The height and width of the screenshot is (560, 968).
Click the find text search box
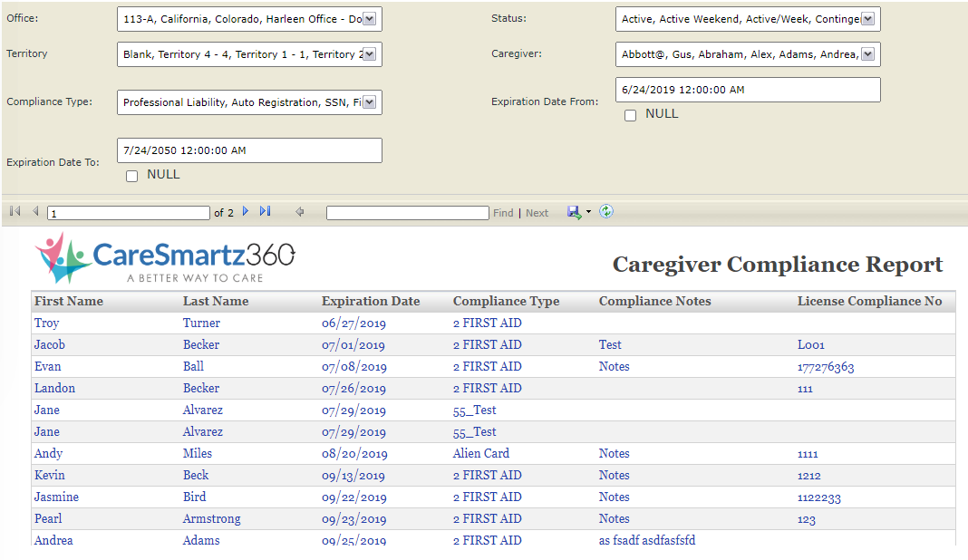pyautogui.click(x=407, y=213)
